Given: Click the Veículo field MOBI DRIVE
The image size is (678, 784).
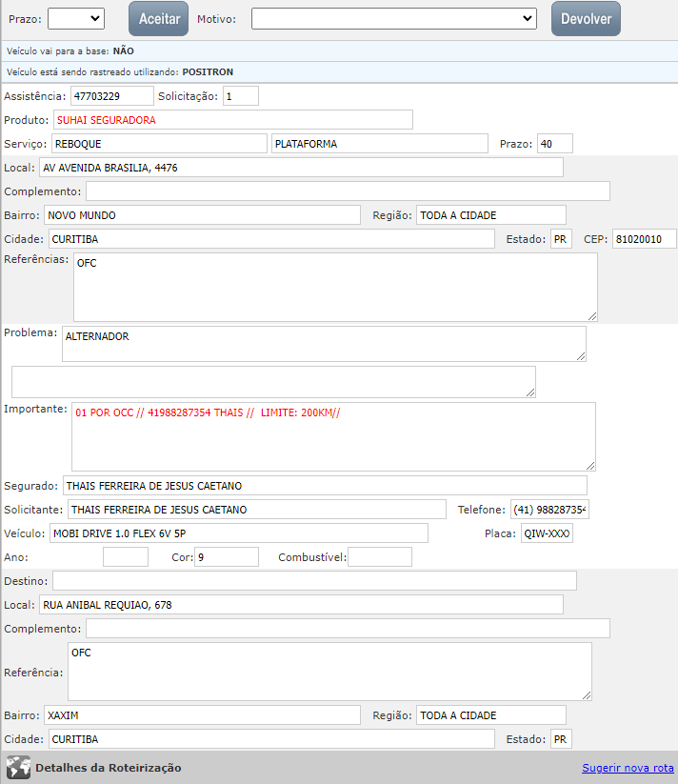Looking at the screenshot, I should coord(239,533).
